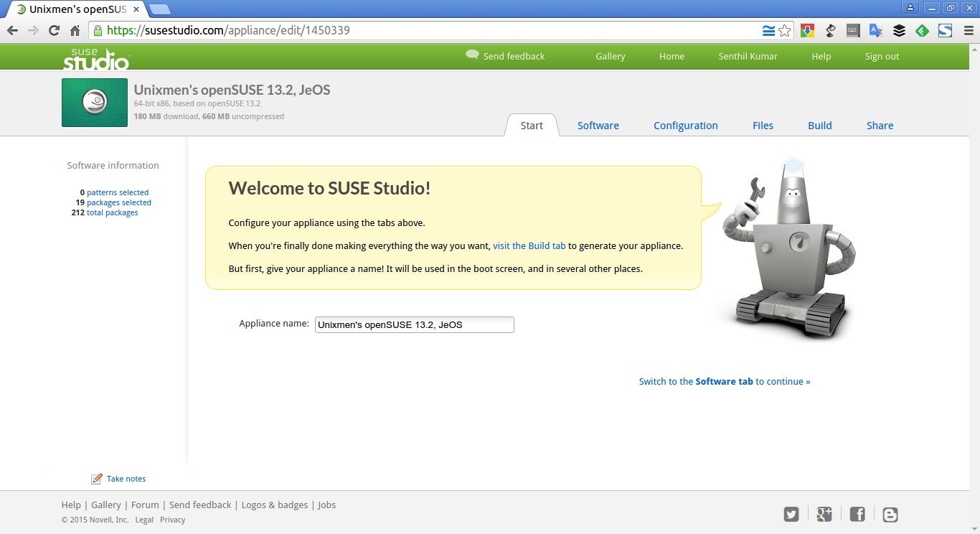Image resolution: width=980 pixels, height=534 pixels.
Task: Open the footer Send feedback link
Action: click(200, 505)
